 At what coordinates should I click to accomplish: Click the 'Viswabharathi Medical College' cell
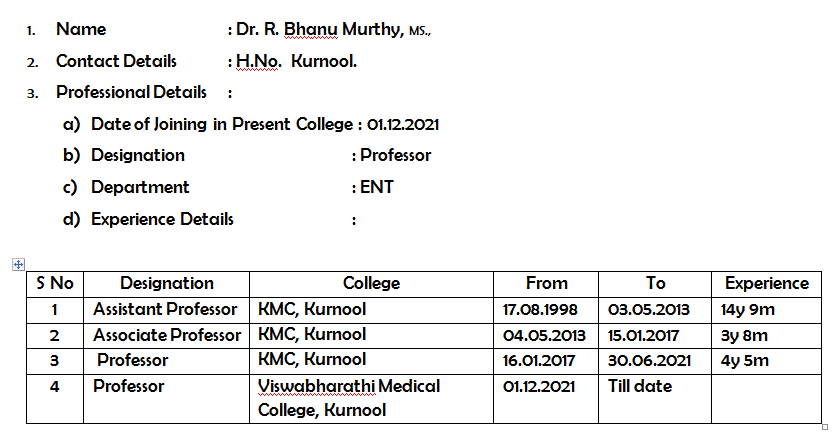(371, 399)
